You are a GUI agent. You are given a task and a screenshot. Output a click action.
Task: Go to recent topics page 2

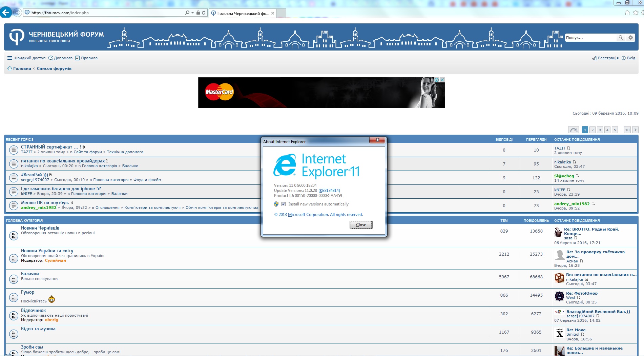click(x=593, y=130)
